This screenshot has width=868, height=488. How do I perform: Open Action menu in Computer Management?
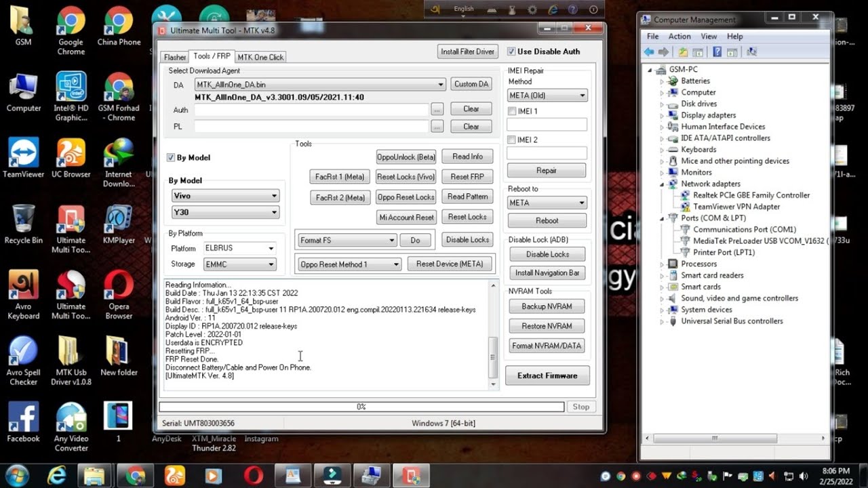point(679,37)
